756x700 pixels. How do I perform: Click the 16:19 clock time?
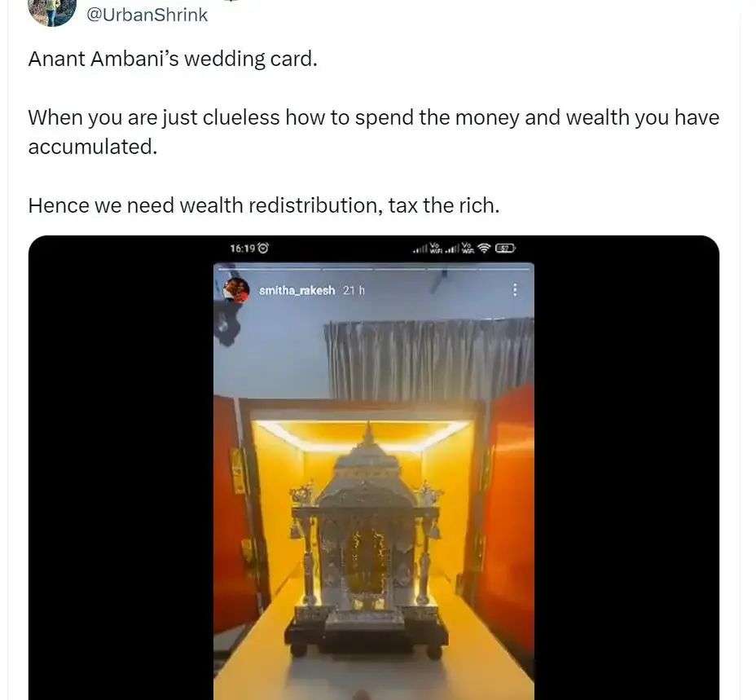coord(243,248)
